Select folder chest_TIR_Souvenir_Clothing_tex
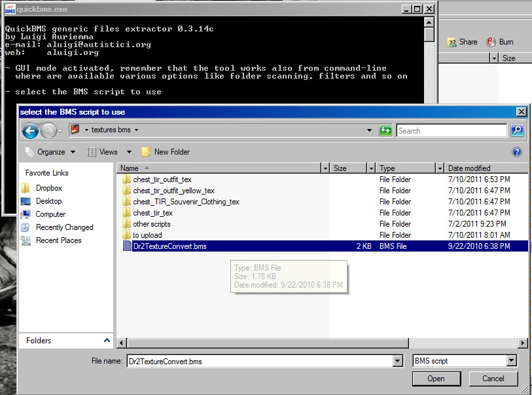Viewport: 532px width, 395px height. [x=186, y=202]
